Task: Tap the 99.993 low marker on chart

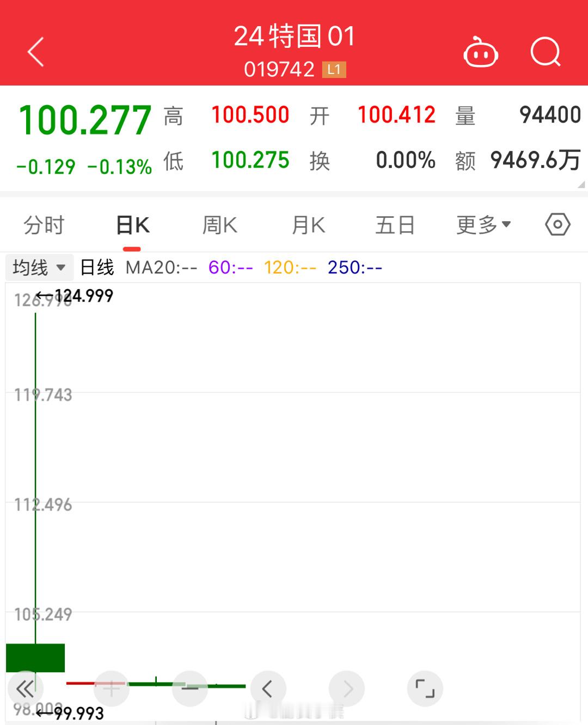Action: click(x=70, y=713)
